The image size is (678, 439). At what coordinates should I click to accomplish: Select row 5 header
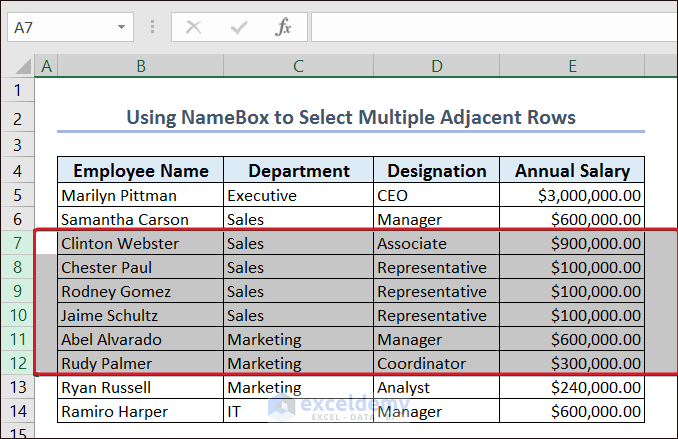[17, 195]
